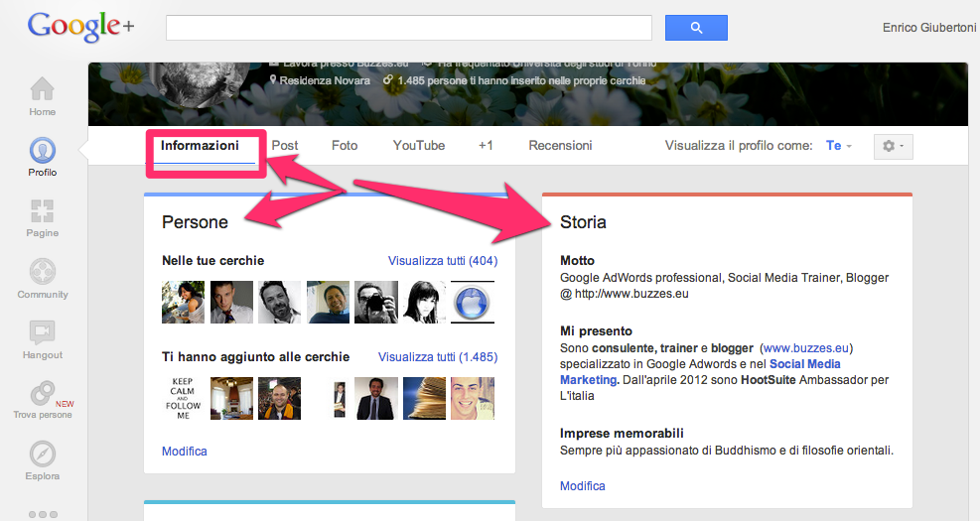Switch to the Post tab
Image resolution: width=980 pixels, height=521 pixels.
point(284,146)
